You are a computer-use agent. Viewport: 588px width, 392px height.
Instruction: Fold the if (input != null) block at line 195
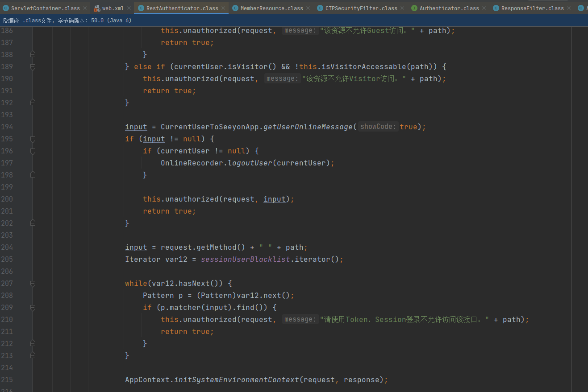click(x=33, y=139)
